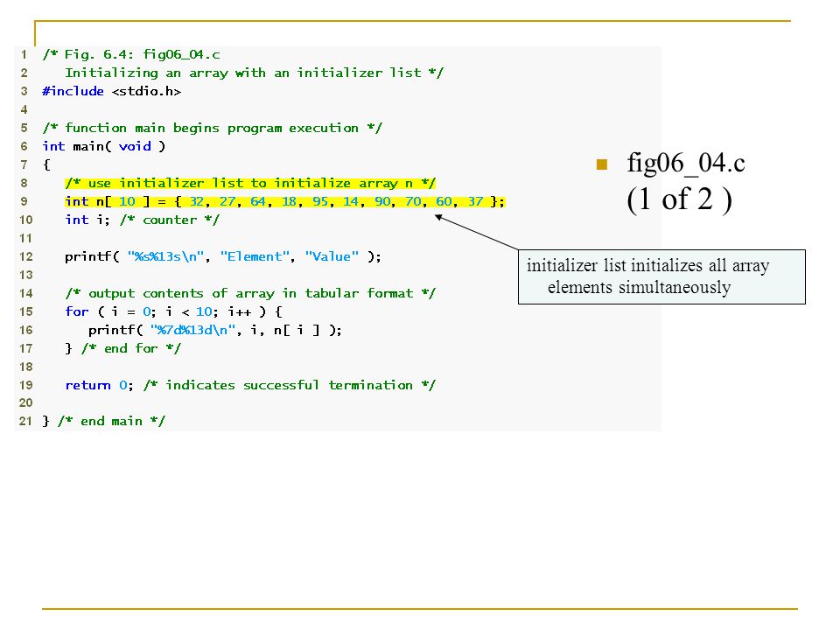Click '<stdio.h>' on line 3
Screen dimensions: 840x630
[146, 92]
